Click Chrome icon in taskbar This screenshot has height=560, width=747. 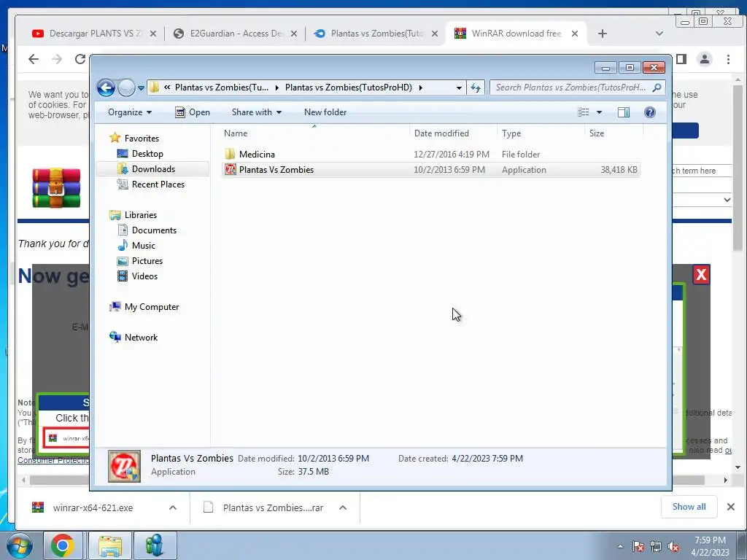(63, 545)
